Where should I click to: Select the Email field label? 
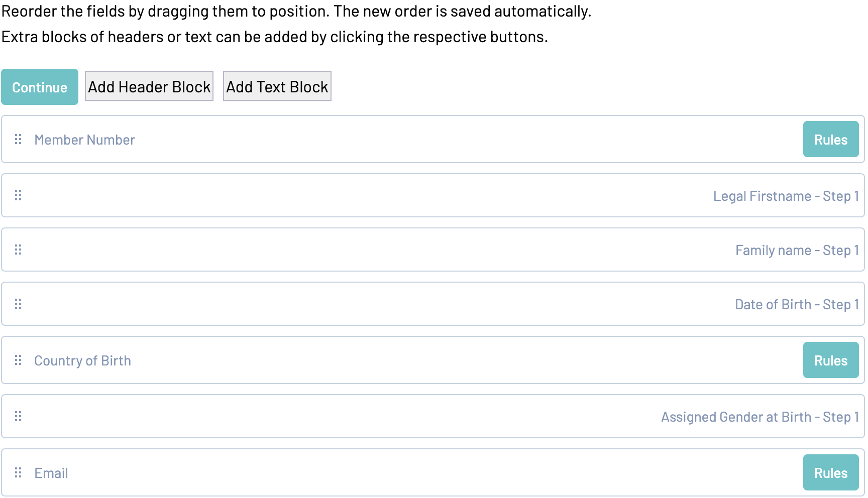pos(51,473)
